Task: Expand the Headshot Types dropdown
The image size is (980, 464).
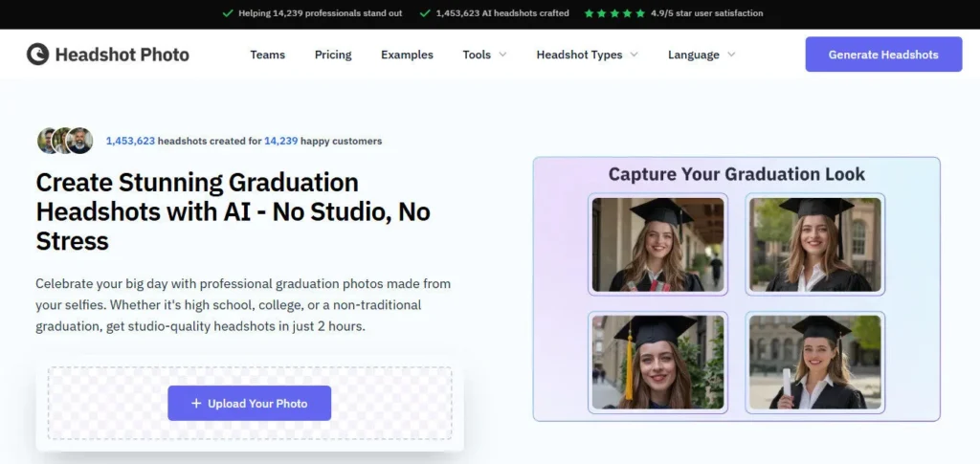Action: click(587, 55)
